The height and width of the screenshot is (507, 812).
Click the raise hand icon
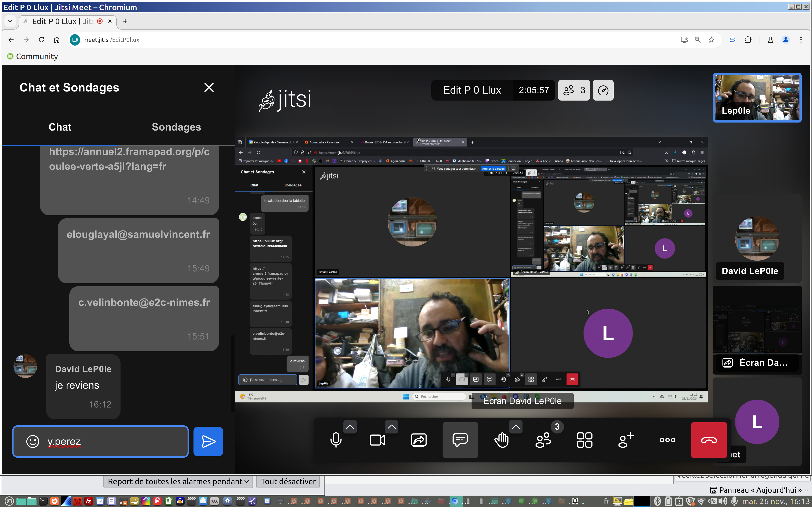tap(501, 440)
